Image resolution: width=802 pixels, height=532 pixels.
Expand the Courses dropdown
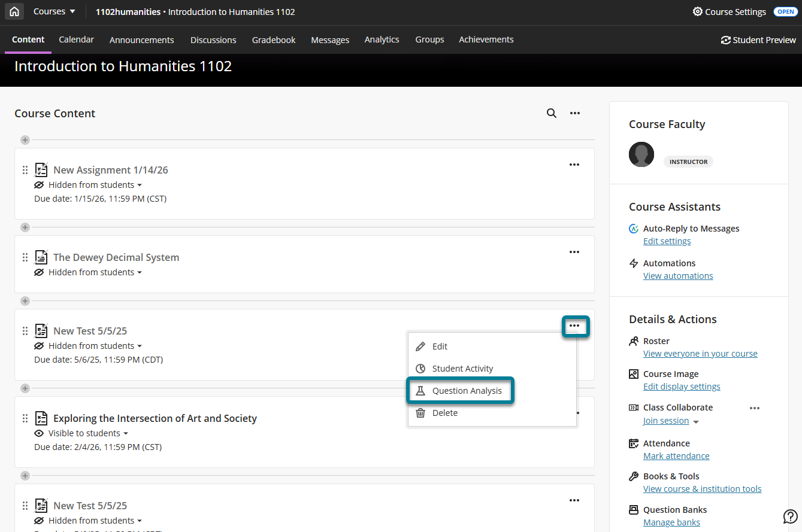coord(55,12)
